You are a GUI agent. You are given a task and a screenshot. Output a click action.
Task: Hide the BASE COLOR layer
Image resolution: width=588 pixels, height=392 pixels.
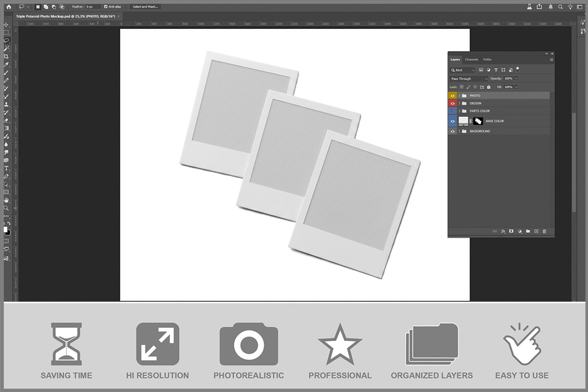(x=453, y=121)
